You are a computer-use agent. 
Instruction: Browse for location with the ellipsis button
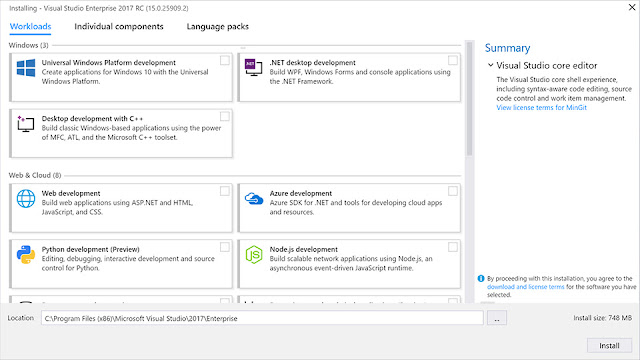497,318
